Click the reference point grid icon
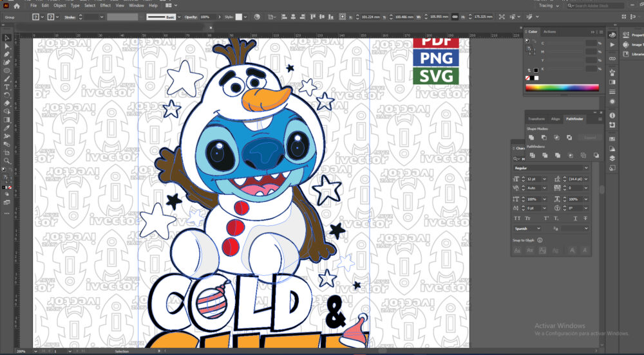The height and width of the screenshot is (355, 644). tap(342, 17)
